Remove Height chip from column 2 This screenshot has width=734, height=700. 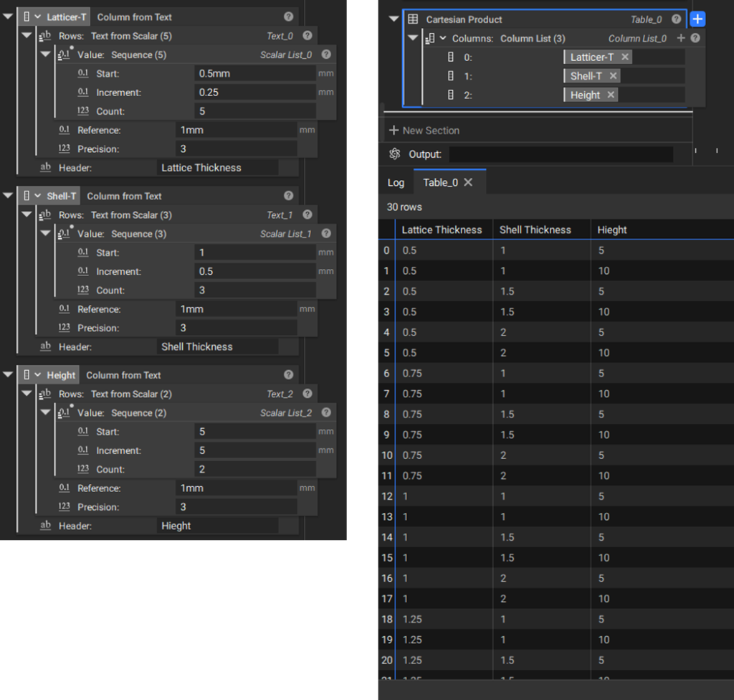pos(611,95)
